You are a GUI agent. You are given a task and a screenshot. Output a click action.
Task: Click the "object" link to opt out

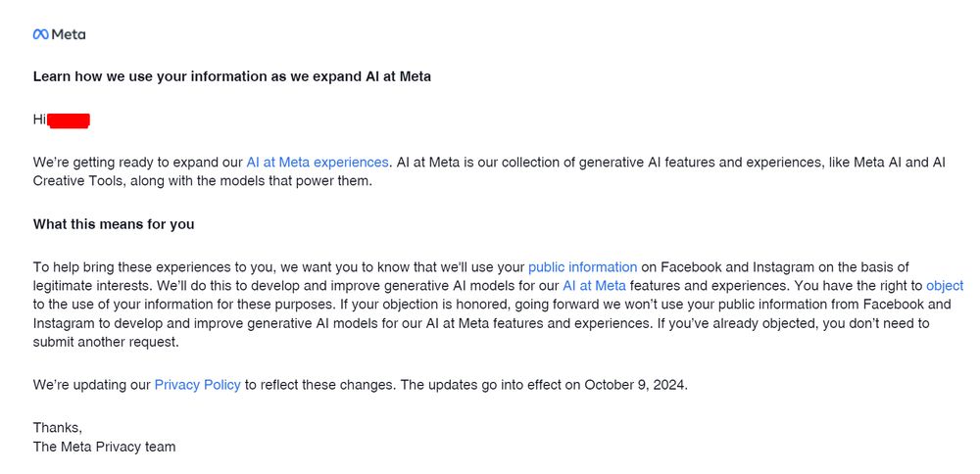pos(945,286)
